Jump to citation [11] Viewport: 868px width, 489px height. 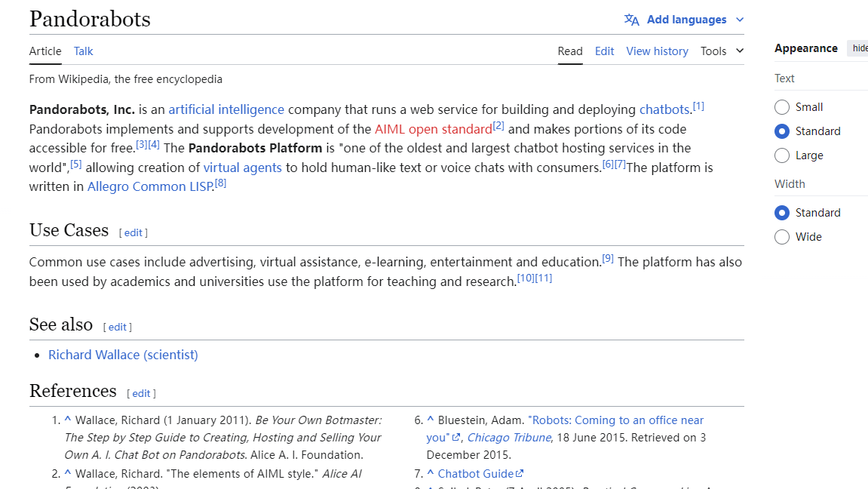[x=544, y=278]
